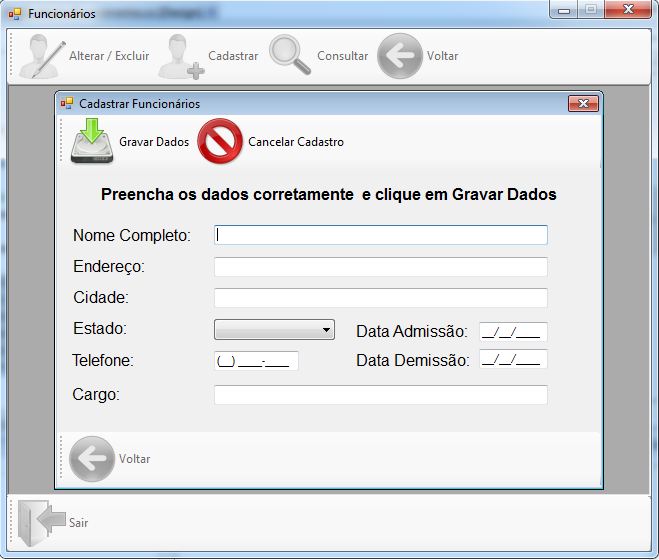Open Consultar with the magnifying glass icon
The image size is (659, 560).
pos(290,57)
